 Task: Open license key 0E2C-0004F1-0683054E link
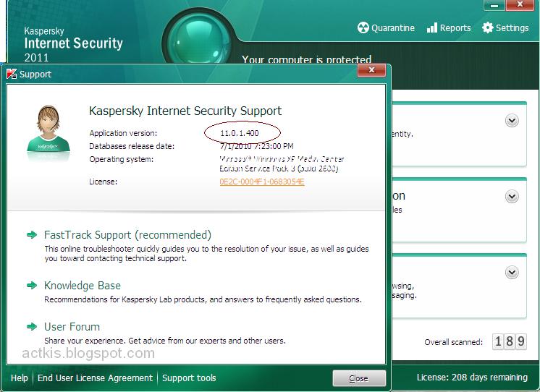(x=262, y=182)
